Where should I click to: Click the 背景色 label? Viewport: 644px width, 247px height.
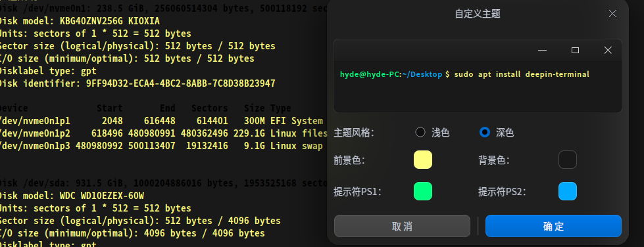pyautogui.click(x=493, y=160)
